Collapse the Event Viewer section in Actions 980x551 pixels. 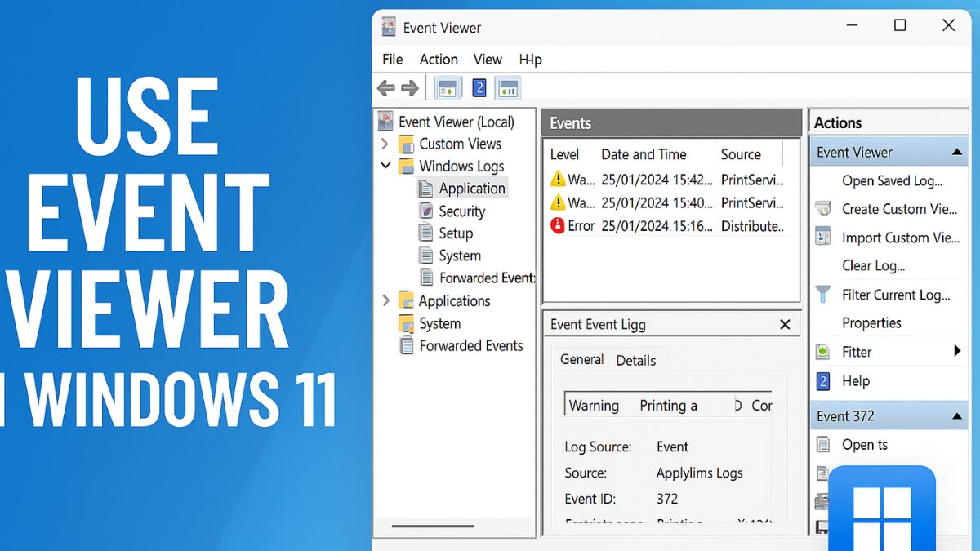pyautogui.click(x=957, y=152)
